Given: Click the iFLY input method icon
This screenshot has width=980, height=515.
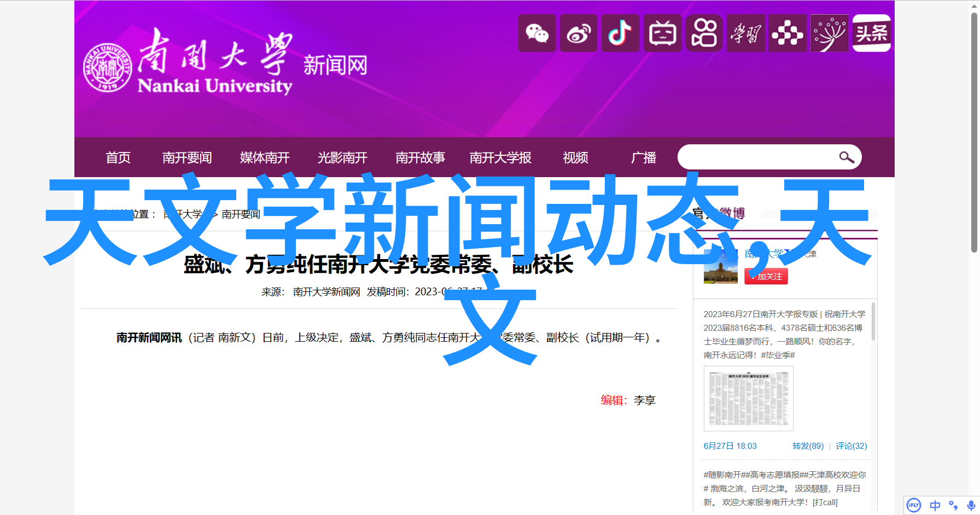Looking at the screenshot, I should click(x=914, y=505).
